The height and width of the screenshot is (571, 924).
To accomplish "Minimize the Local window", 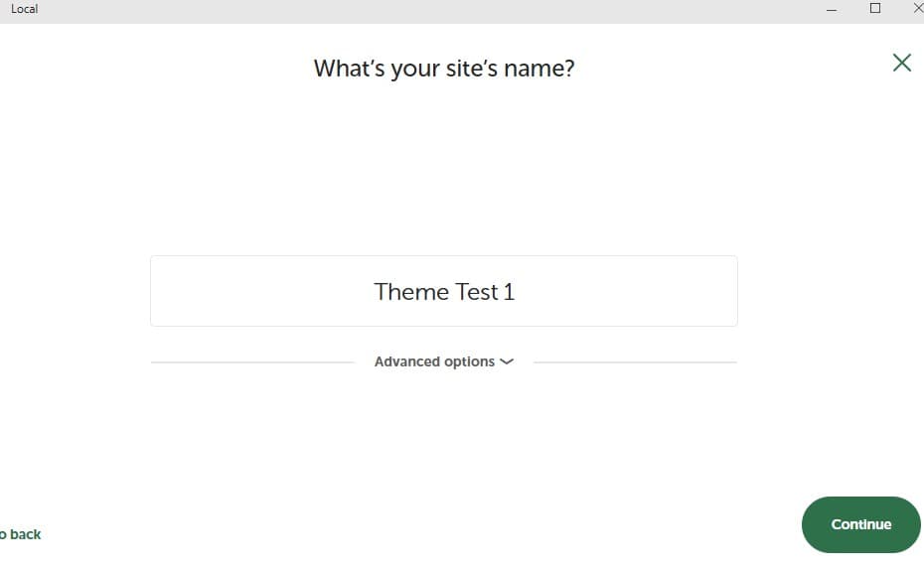I will [832, 9].
